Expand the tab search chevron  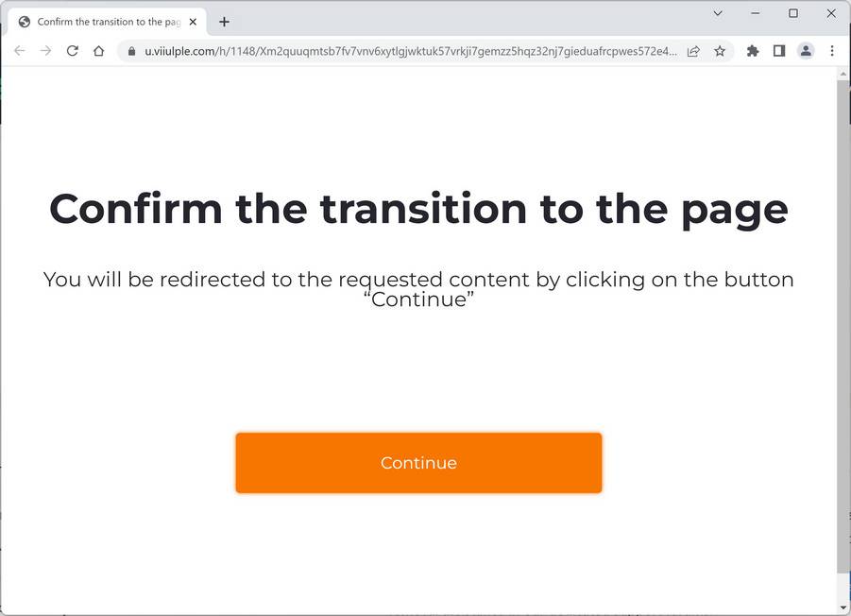pyautogui.click(x=718, y=13)
